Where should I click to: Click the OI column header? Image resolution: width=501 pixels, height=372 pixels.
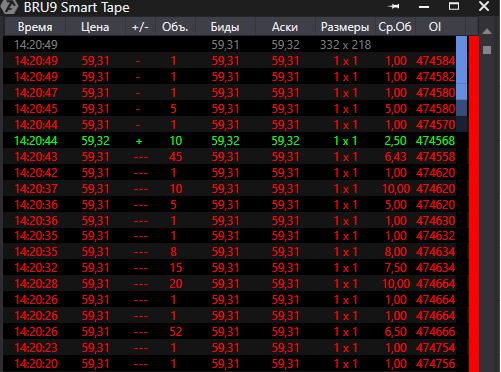tap(435, 27)
